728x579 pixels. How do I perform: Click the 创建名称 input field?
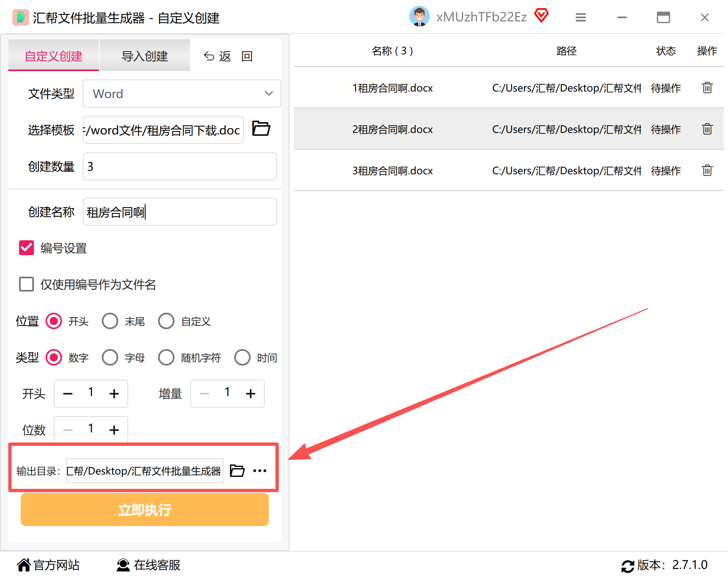180,212
